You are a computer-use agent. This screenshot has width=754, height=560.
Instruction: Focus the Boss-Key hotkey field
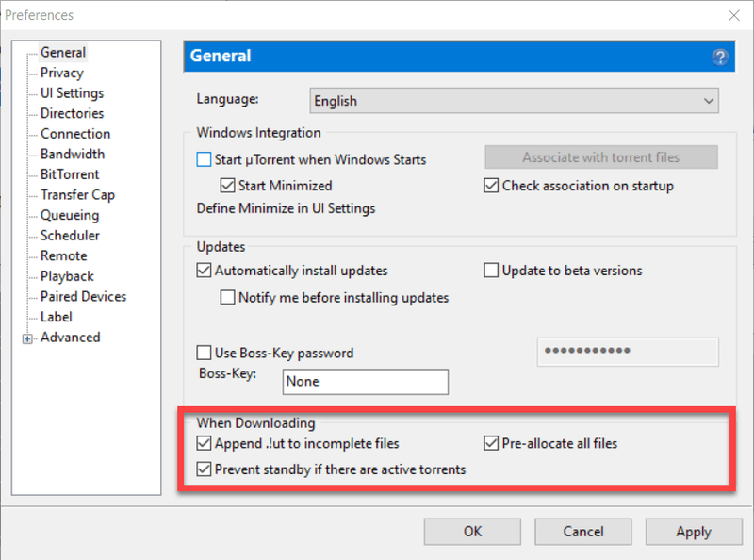click(366, 382)
